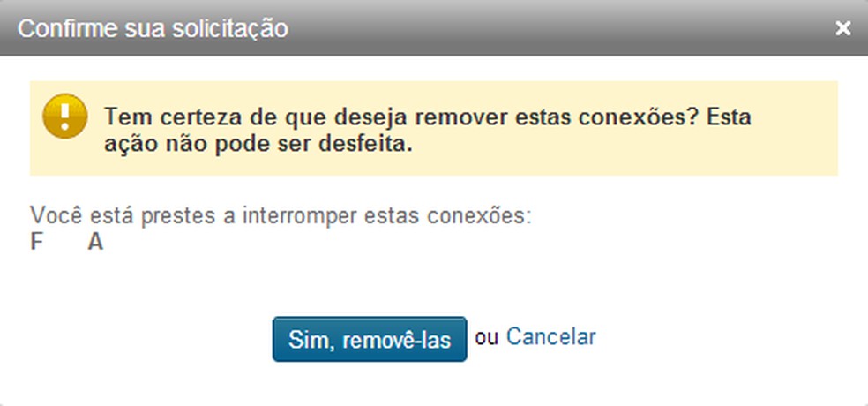Close the dialog with the X icon
This screenshot has width=868, height=406.
click(x=842, y=28)
